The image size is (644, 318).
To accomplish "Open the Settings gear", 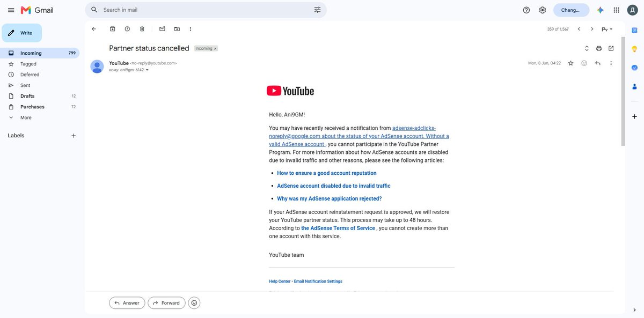I will 543,10.
